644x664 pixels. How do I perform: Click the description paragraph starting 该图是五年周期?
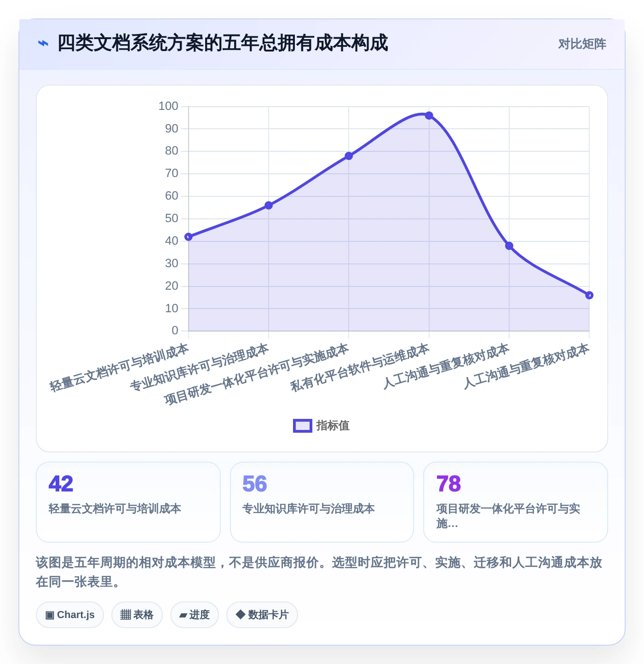319,572
